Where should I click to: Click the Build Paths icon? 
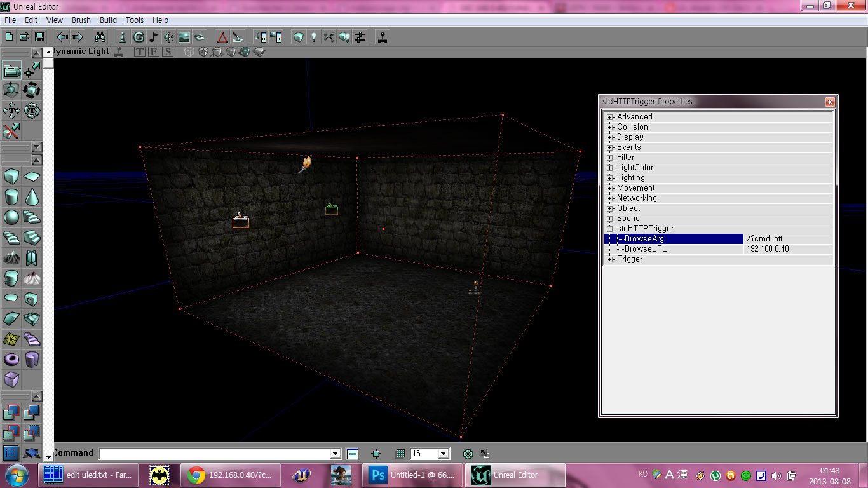tap(329, 37)
